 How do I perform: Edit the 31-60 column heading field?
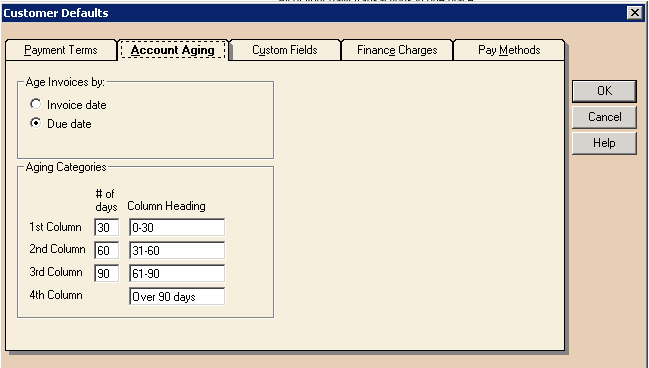click(x=177, y=250)
